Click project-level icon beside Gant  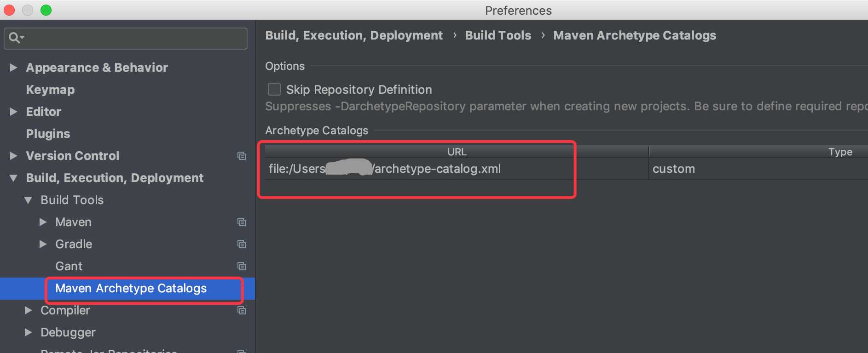pyautogui.click(x=241, y=266)
